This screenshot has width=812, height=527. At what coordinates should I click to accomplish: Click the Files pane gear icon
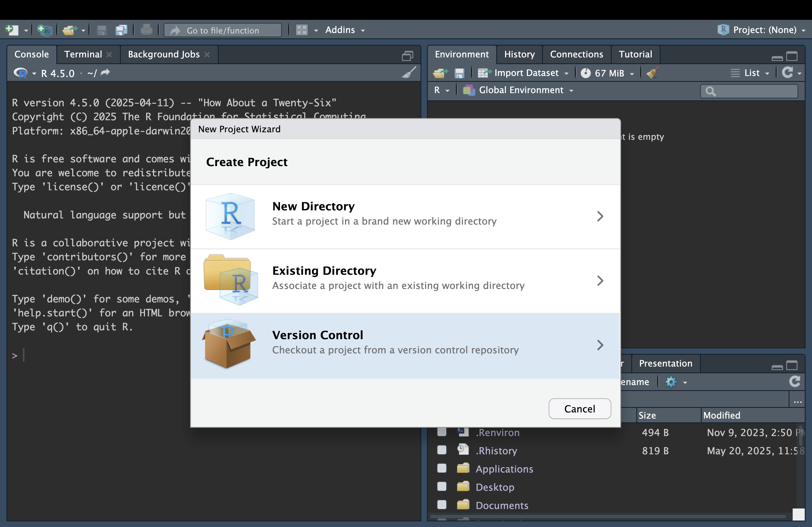pos(671,382)
